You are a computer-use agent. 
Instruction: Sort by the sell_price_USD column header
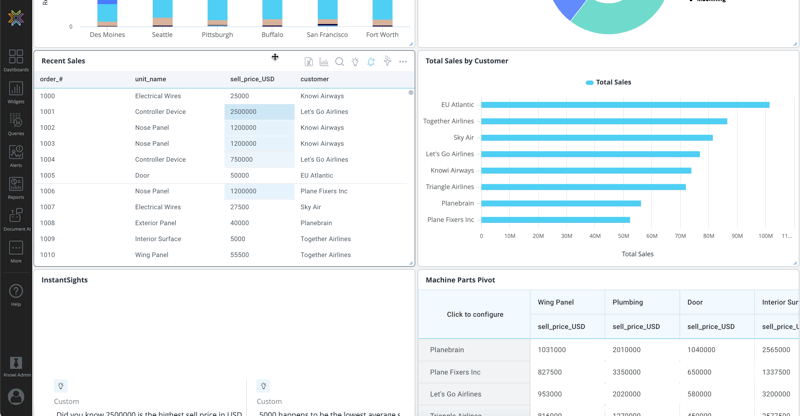point(252,79)
